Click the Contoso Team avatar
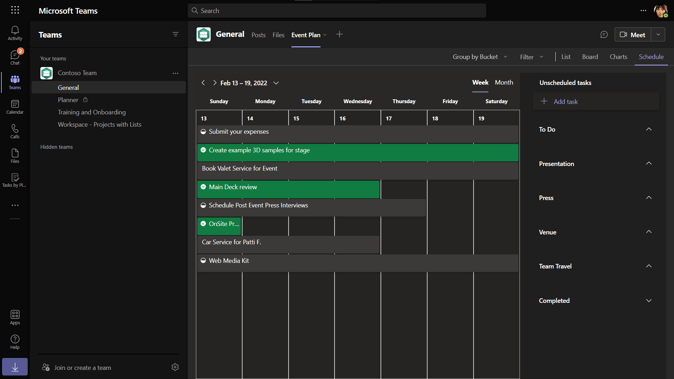 [46, 73]
